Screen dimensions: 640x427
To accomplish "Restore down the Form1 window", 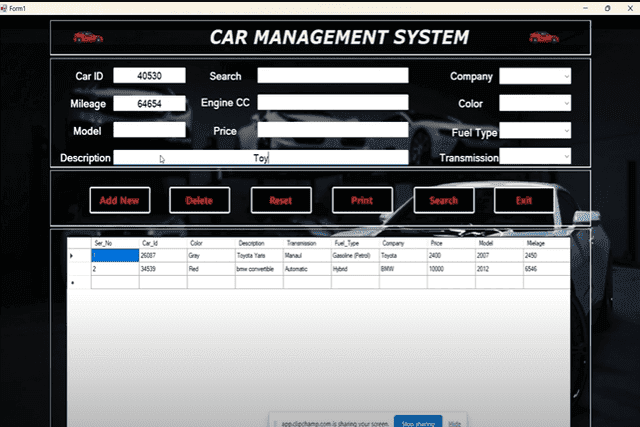I will [x=607, y=8].
